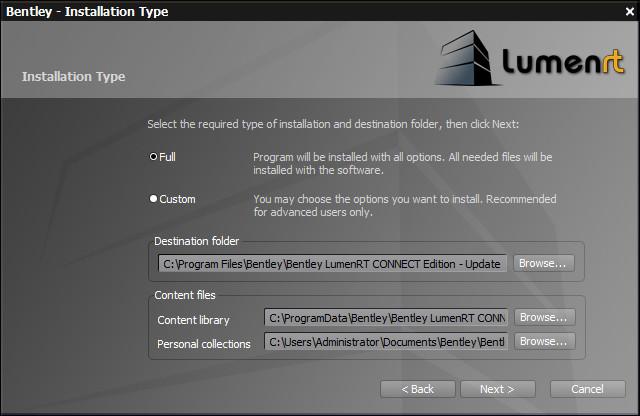Browse for the Destination folder
Viewport: 640px width, 416px height.
click(544, 263)
